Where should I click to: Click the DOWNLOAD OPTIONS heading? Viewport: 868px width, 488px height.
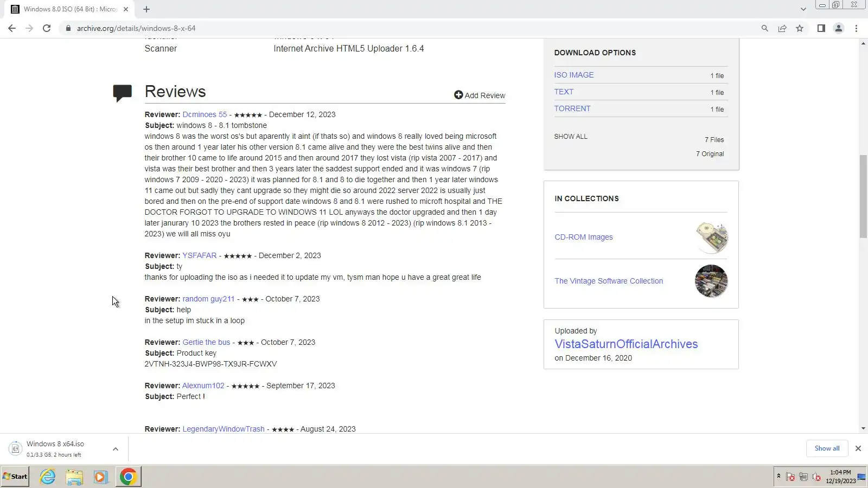pyautogui.click(x=595, y=53)
